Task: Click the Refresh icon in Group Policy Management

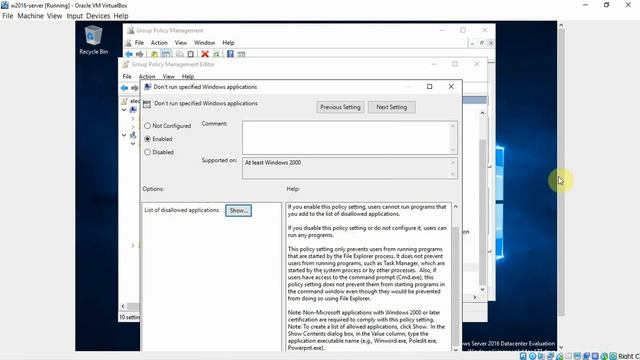Action: [x=216, y=54]
